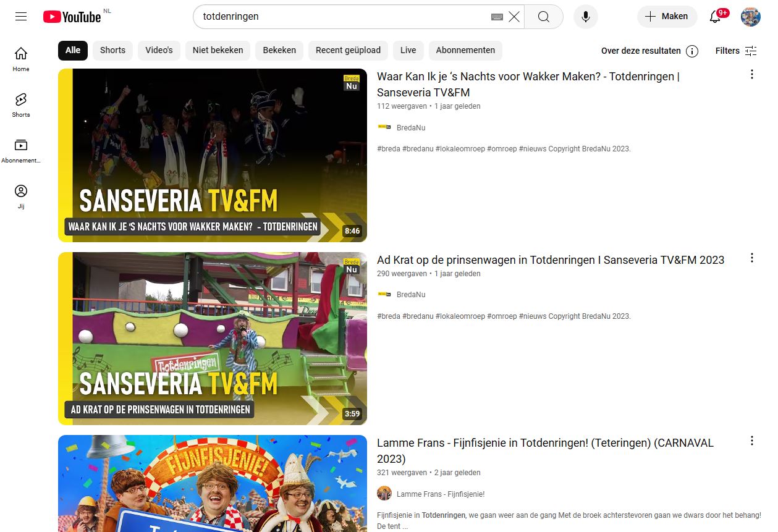Play the Fijnfisjenie Lamme Frans thumbnail

[213, 484]
